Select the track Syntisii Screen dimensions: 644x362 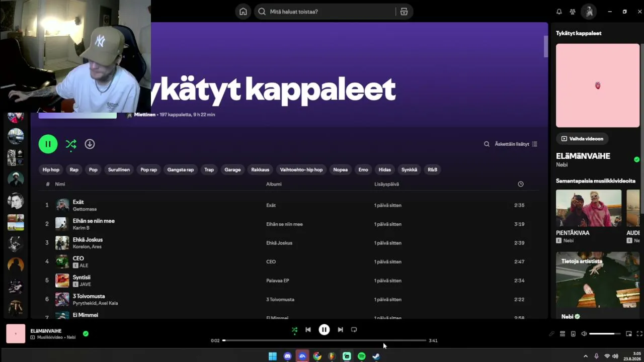(82, 278)
